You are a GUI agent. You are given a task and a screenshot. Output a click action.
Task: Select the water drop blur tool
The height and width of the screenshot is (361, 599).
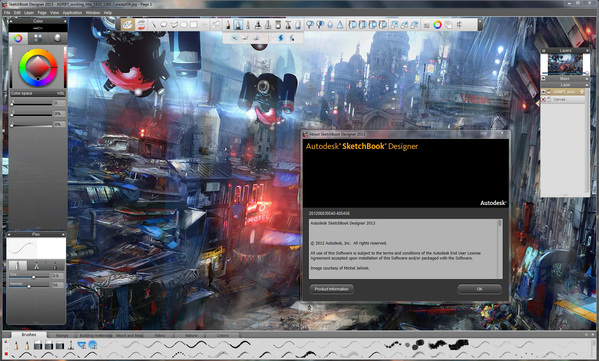click(330, 25)
